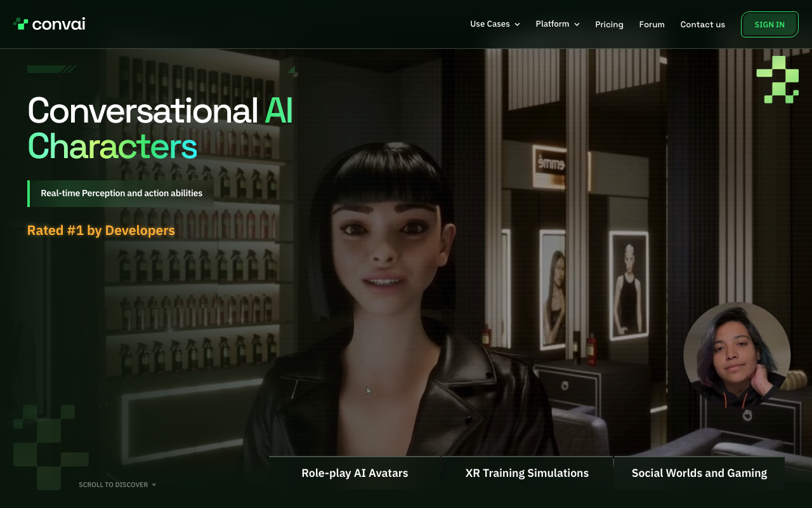Click the Rated #1 by Developers text
812x508 pixels.
click(x=101, y=231)
